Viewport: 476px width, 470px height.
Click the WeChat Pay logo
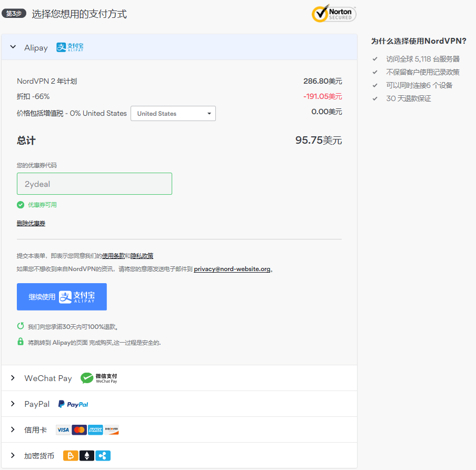[x=99, y=378]
